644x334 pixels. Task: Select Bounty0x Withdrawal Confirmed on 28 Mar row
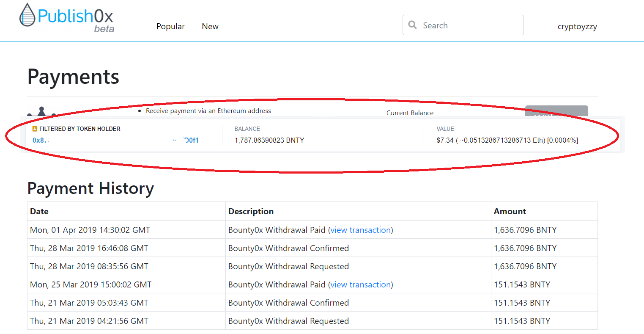(288, 248)
